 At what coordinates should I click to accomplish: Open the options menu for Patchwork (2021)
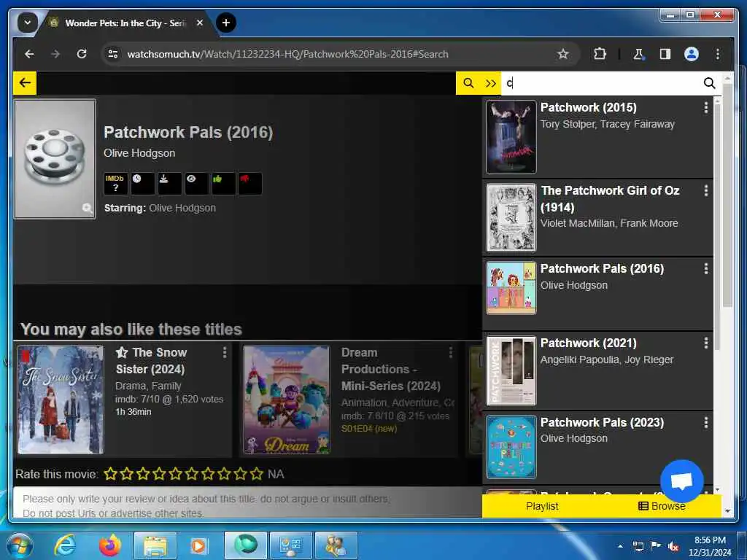705,343
